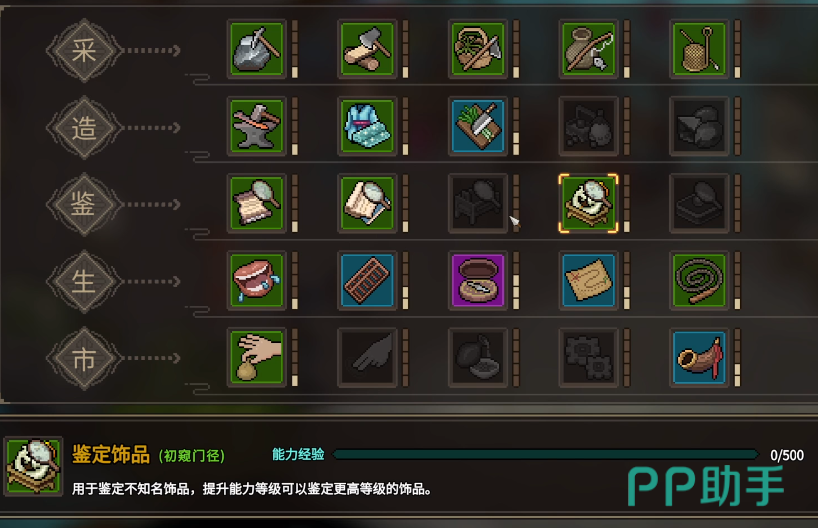Screen dimensions: 818x528
Task: Select the woodcutting axe and logs skill
Action: 367,49
